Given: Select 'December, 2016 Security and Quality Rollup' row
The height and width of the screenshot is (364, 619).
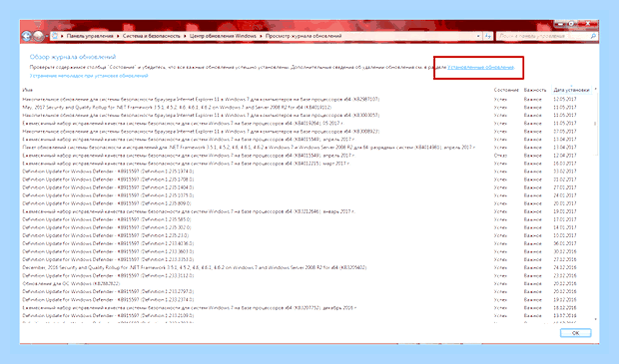Looking at the screenshot, I should click(308, 267).
